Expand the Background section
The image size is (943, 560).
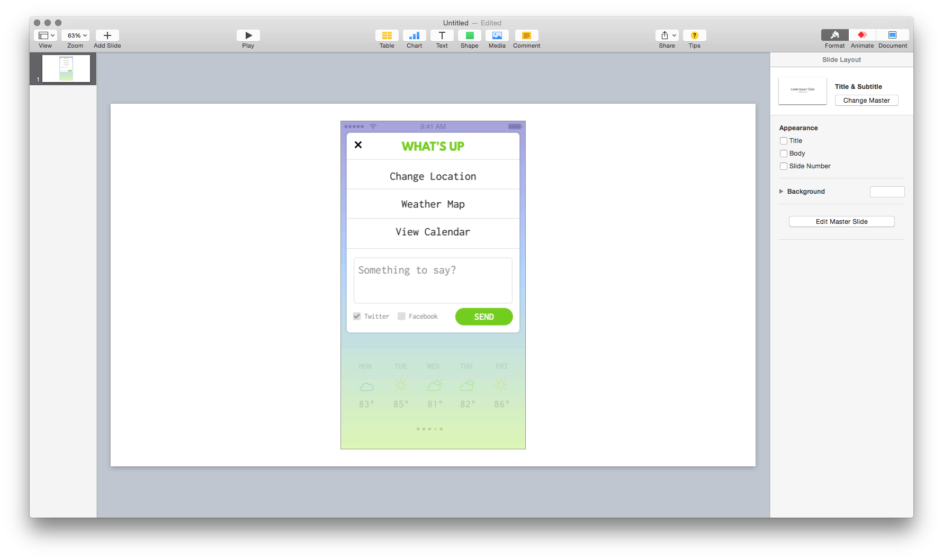(x=781, y=192)
